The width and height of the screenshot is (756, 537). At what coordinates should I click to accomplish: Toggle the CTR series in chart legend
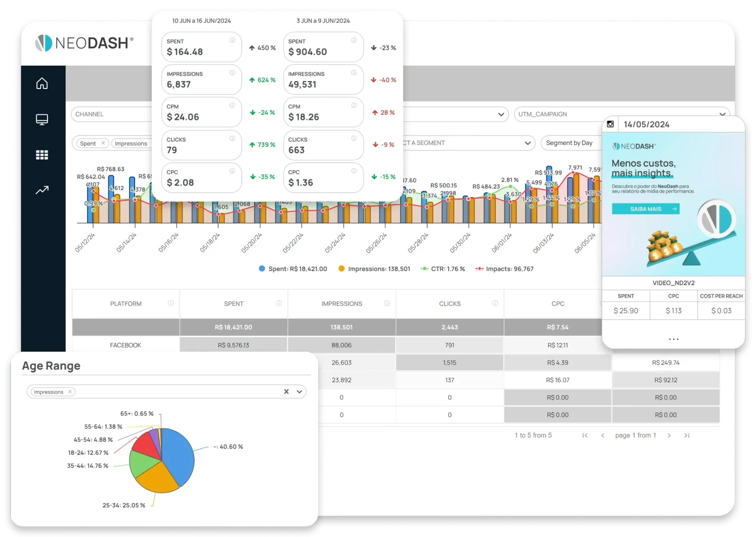point(443,269)
